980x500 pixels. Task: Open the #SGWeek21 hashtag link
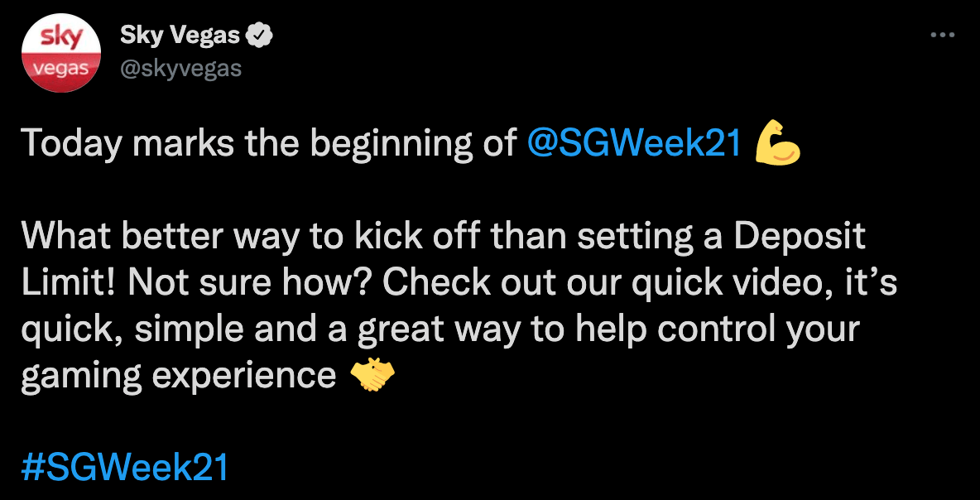point(125,468)
